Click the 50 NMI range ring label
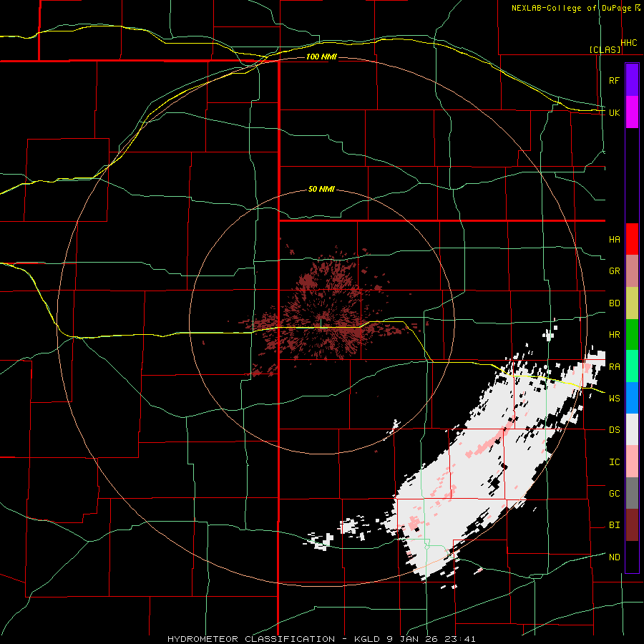The image size is (644, 644). click(321, 190)
